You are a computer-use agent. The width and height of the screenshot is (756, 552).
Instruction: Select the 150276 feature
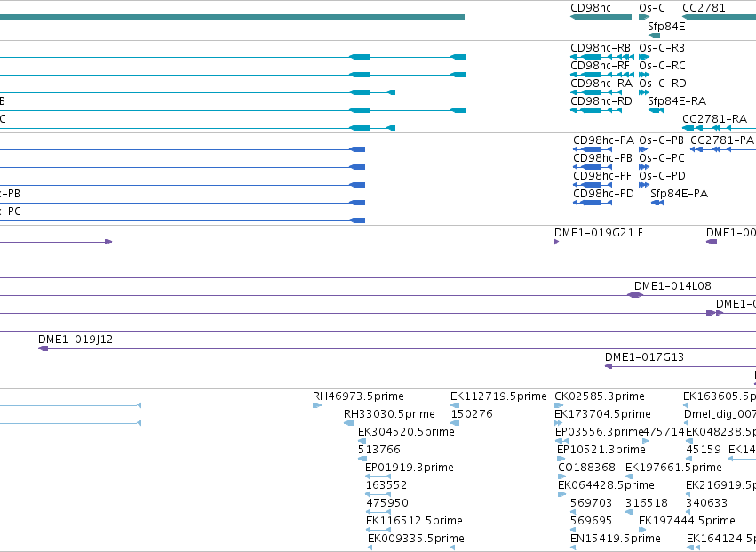pyautogui.click(x=455, y=424)
